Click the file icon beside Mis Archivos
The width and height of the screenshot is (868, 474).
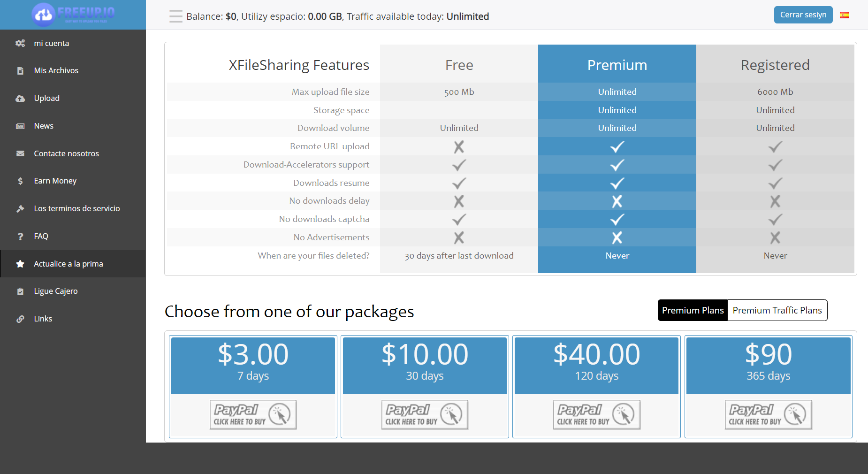(x=20, y=71)
